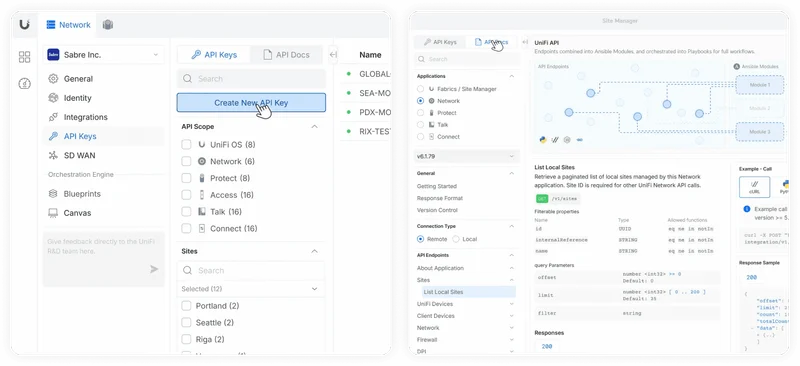The width and height of the screenshot is (800, 366).
Task: Check the Portland (2) site box
Action: [186, 306]
